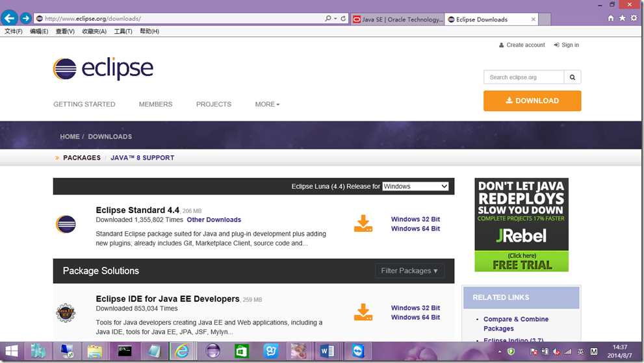Open MEMBERS navigation link
644x363 pixels.
(x=156, y=105)
